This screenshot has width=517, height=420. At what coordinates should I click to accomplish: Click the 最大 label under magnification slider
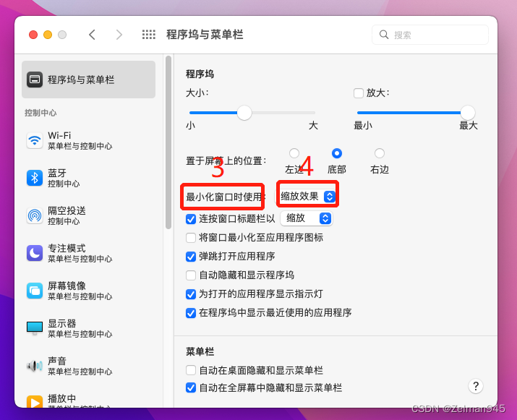click(469, 126)
